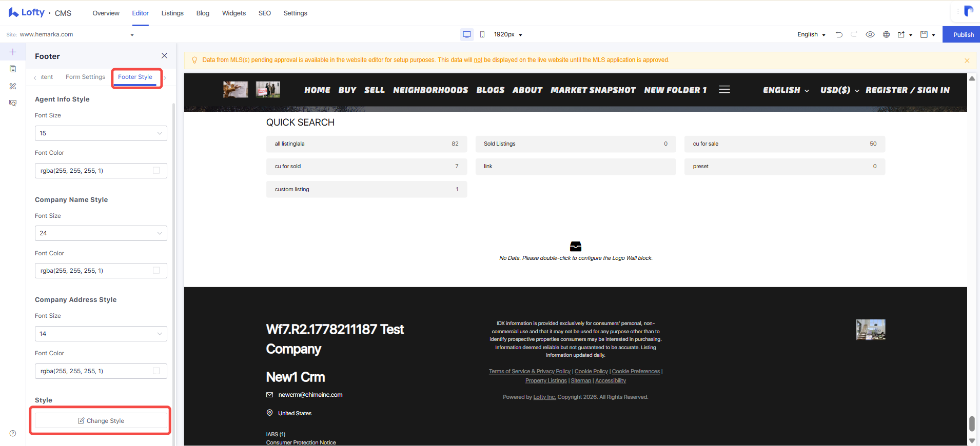
Task: Open Agent Info font size dropdown
Action: coord(101,133)
